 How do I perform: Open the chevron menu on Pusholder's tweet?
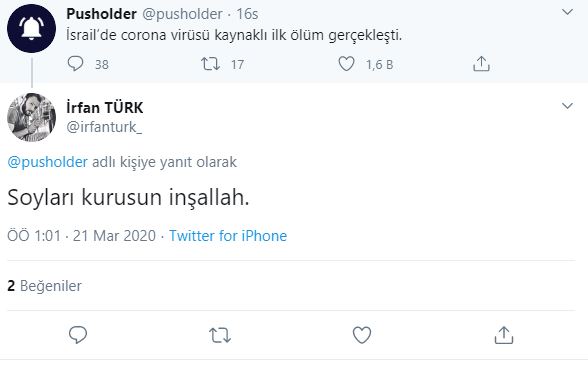click(x=567, y=12)
